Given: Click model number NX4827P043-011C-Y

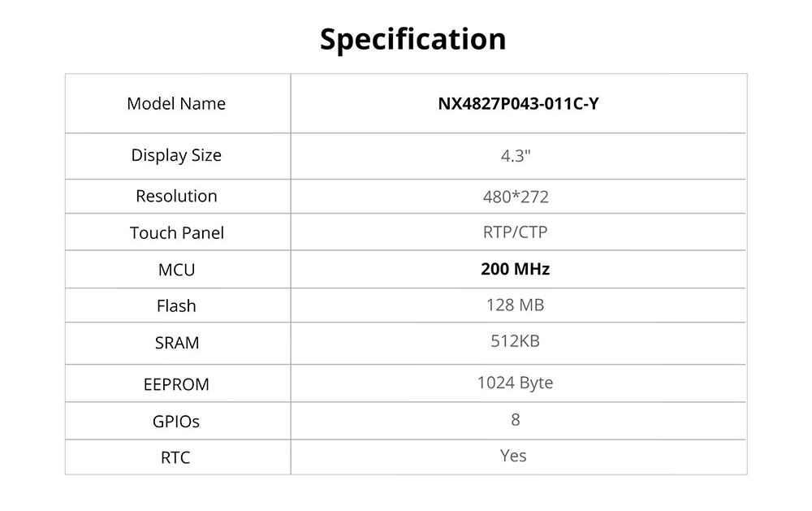Looking at the screenshot, I should [x=518, y=104].
